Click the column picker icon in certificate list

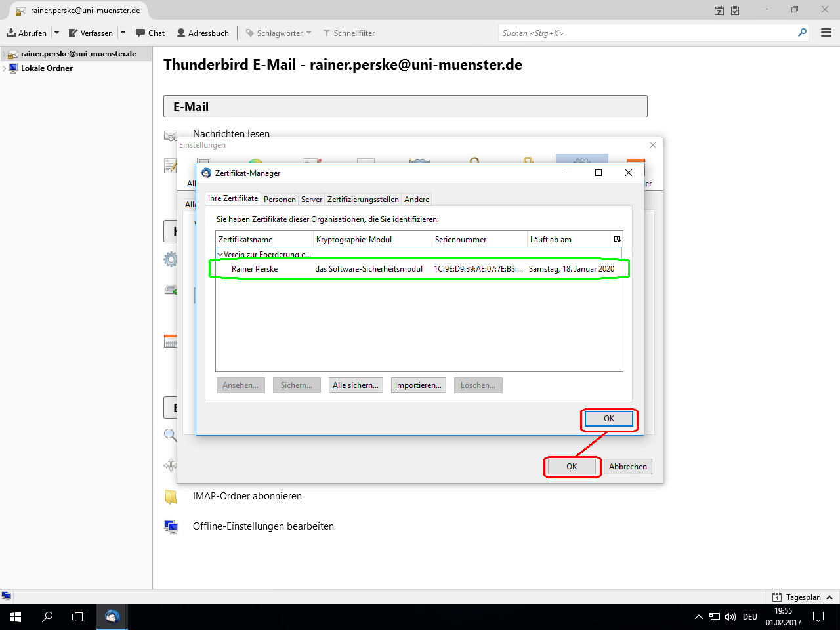[x=617, y=239]
